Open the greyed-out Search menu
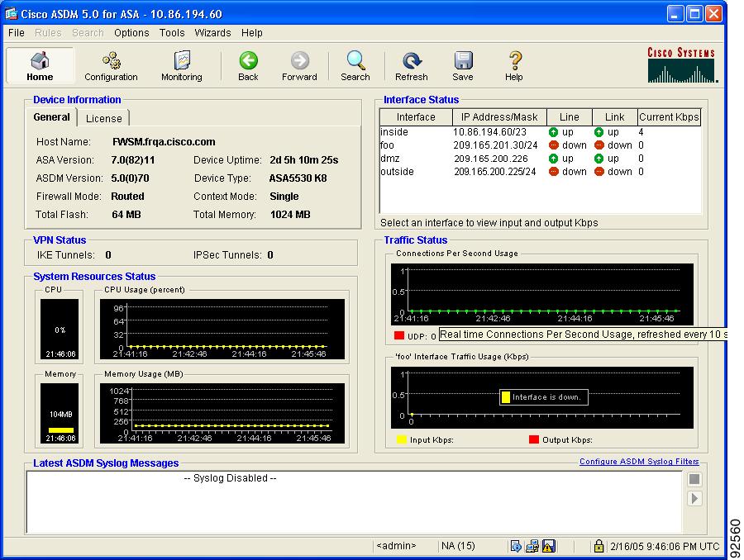744x560 pixels. pyautogui.click(x=88, y=33)
